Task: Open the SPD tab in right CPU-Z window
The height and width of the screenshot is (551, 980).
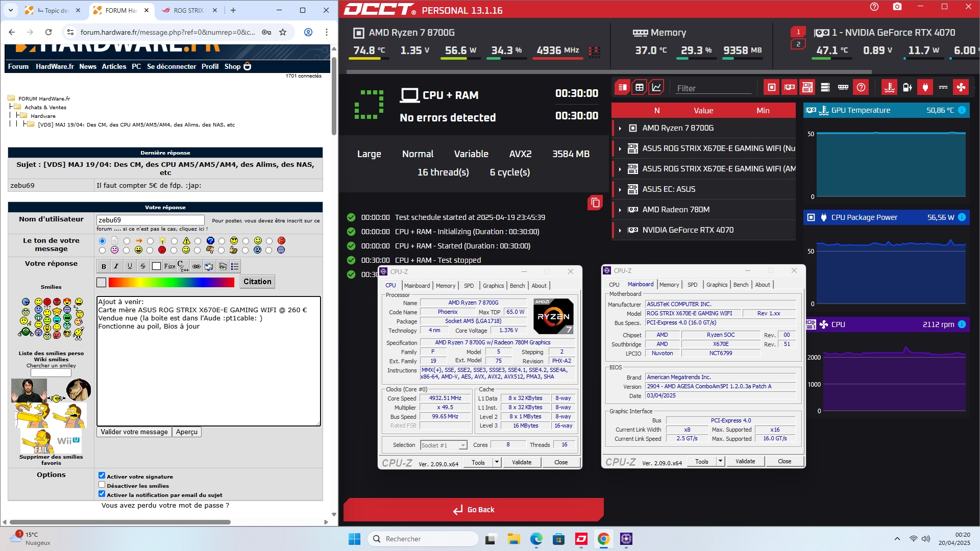Action: tap(692, 285)
